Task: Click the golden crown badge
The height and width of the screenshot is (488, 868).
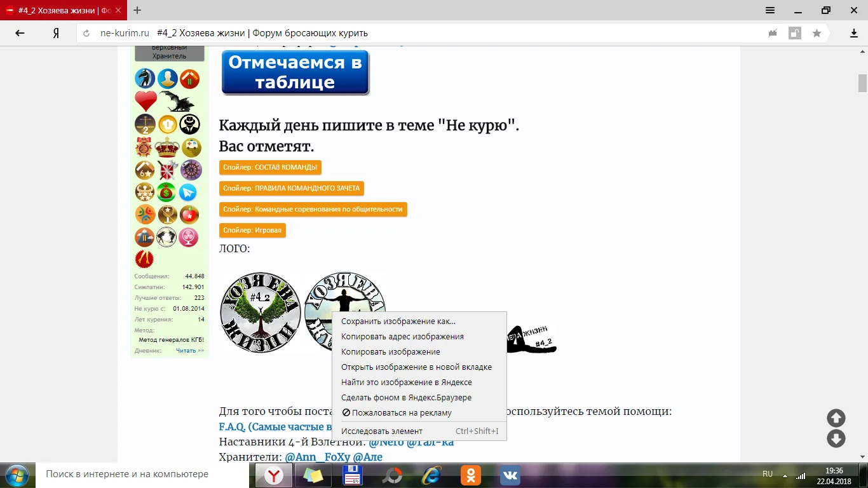Action: [x=167, y=147]
